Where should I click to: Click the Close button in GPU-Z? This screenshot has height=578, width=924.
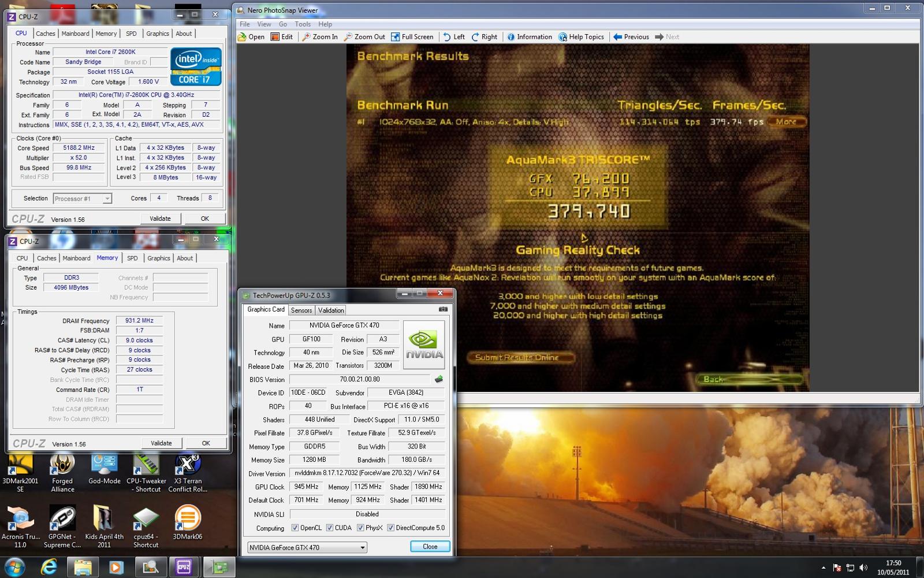tap(430, 547)
